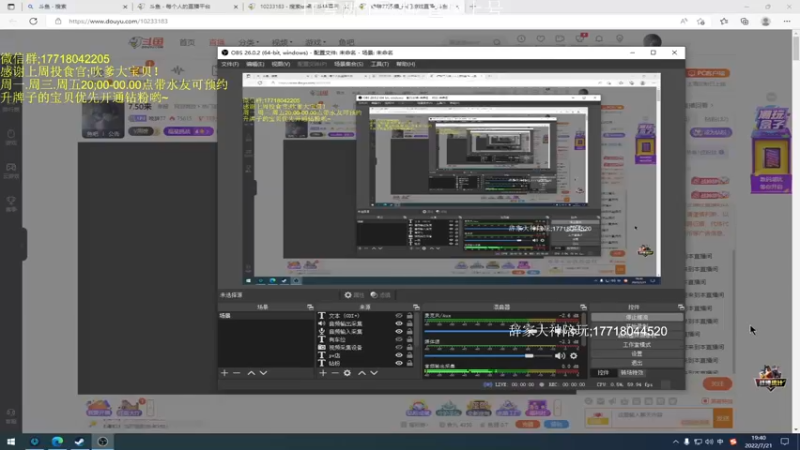The width and height of the screenshot is (800, 450).
Task: Open Douyu user avatar in header
Action: pos(652,41)
